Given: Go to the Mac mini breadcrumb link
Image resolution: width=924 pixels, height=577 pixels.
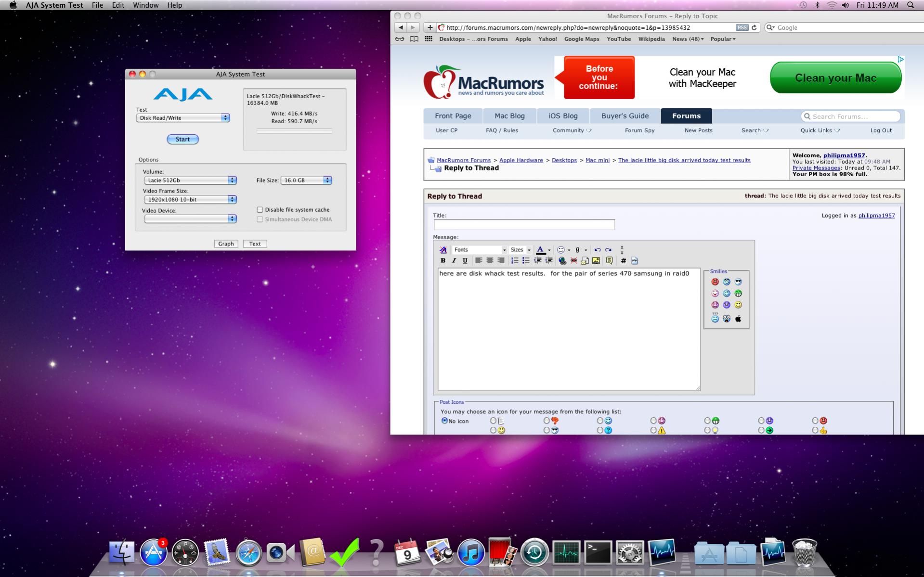Looking at the screenshot, I should click(x=598, y=160).
